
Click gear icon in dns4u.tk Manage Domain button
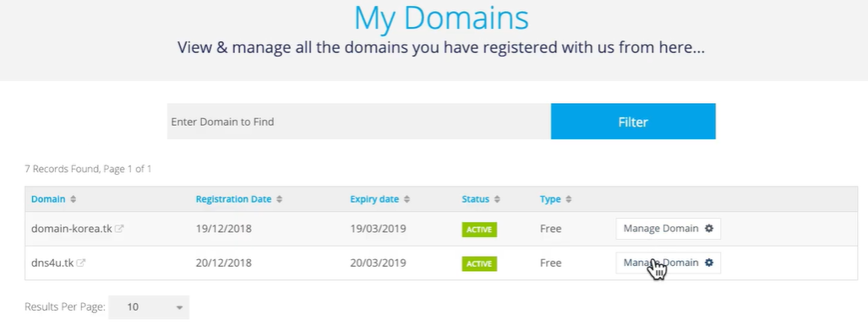click(708, 263)
